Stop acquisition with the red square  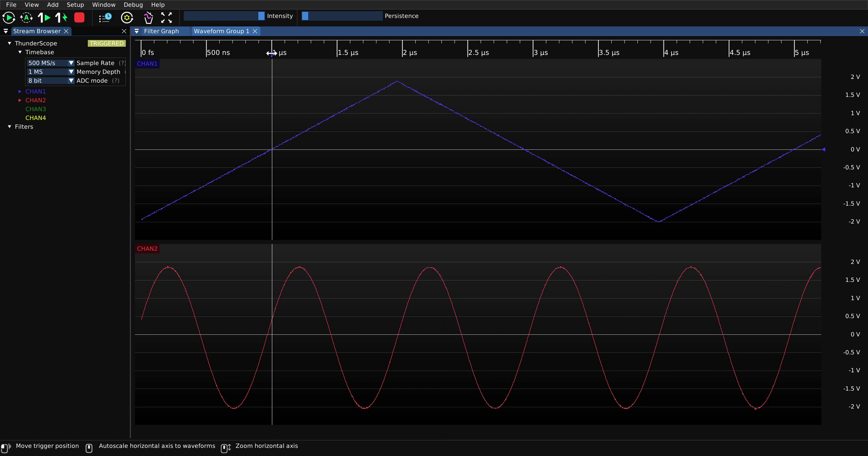pyautogui.click(x=79, y=18)
